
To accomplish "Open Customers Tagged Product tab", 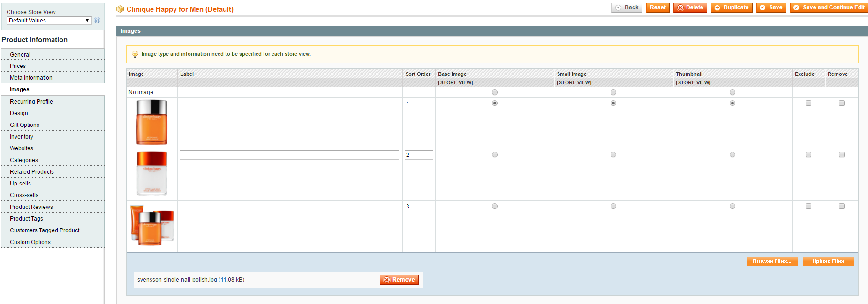I will coord(53,230).
